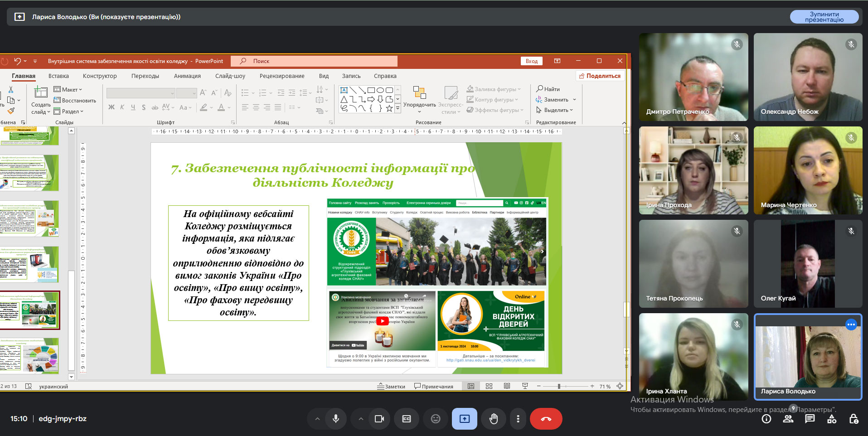This screenshot has height=436, width=868.
Task: Click the Cut scissors icon
Action: coord(11,89)
